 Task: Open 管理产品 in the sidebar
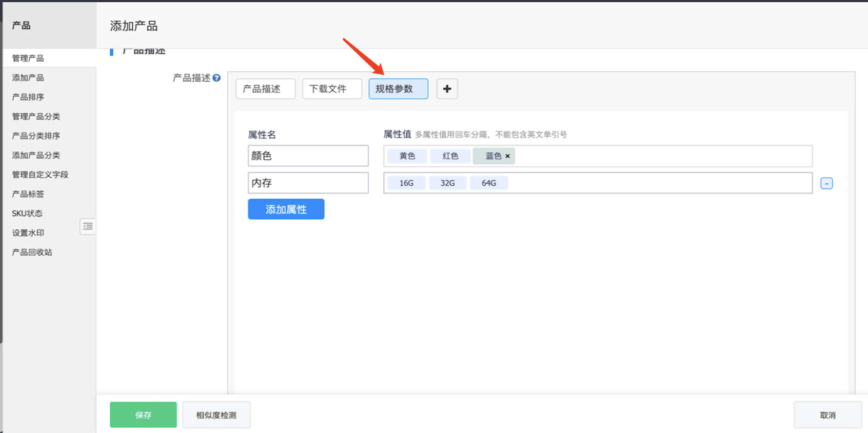pos(28,58)
